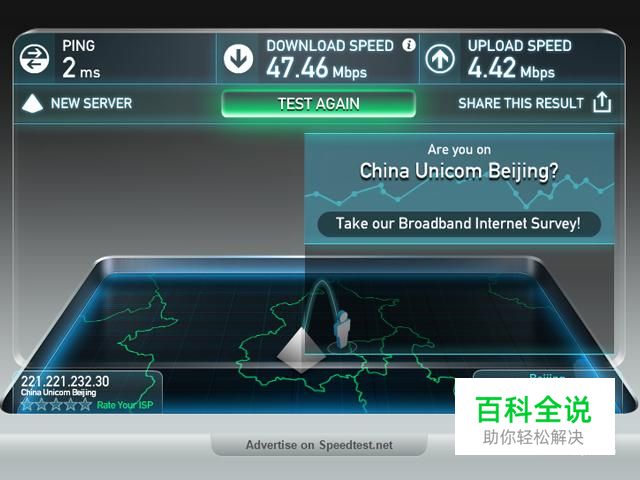Rate ISP with the first star
Viewport: 640px width, 480px height.
27,404
